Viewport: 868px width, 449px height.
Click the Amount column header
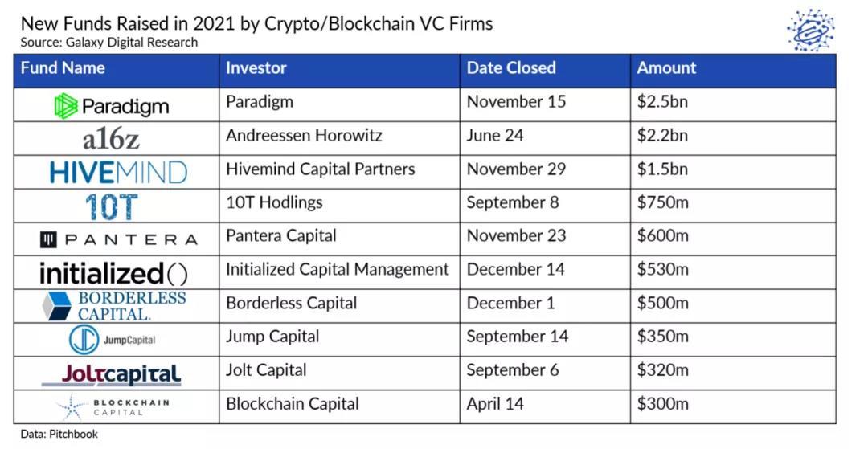666,68
